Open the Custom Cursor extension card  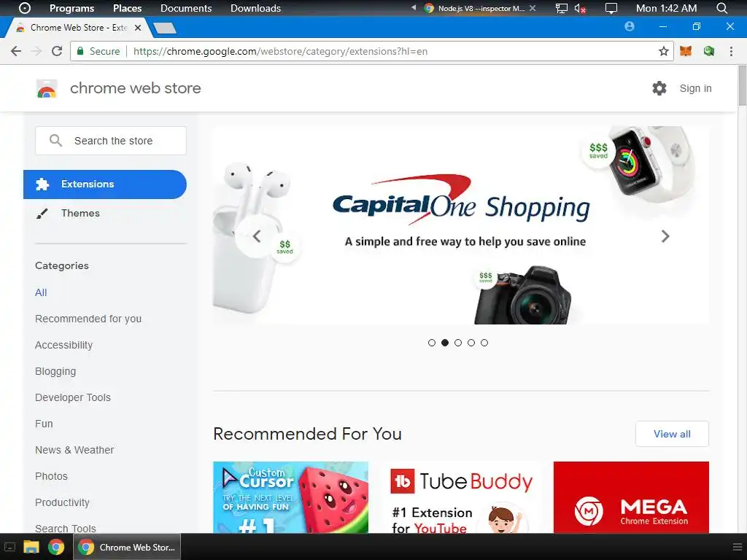click(x=290, y=497)
